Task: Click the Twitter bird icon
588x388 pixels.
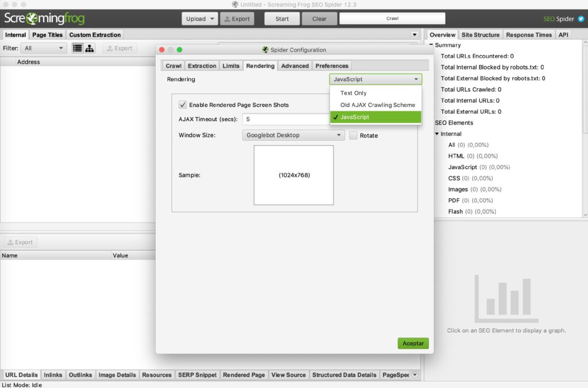Action: click(581, 19)
